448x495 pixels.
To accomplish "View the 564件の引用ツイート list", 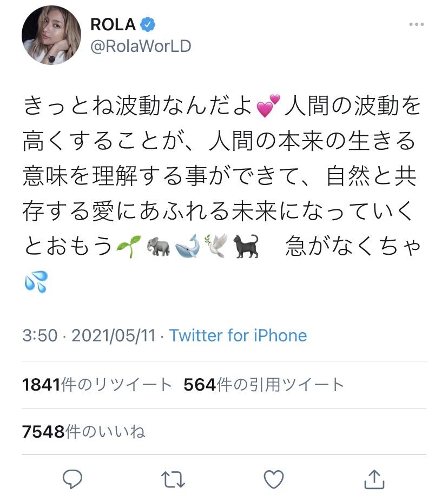I will point(263,385).
